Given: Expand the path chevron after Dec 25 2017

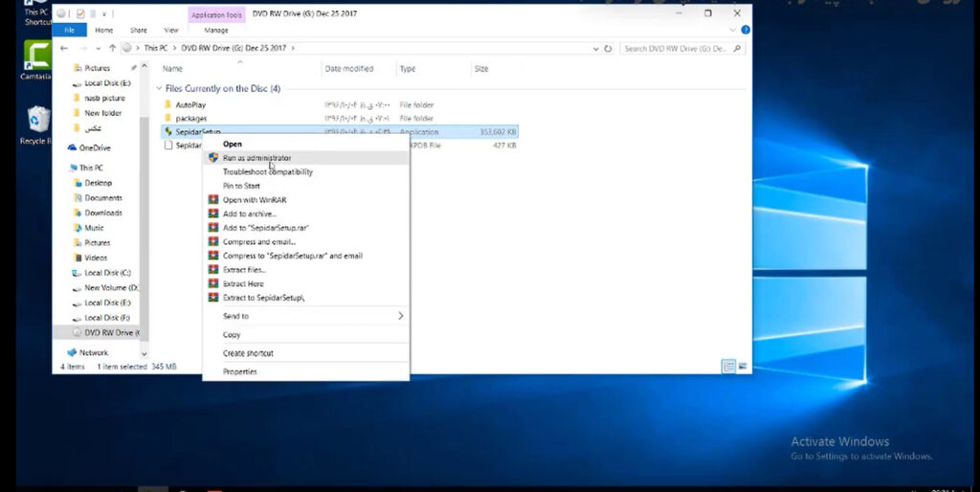Looking at the screenshot, I should [x=293, y=48].
